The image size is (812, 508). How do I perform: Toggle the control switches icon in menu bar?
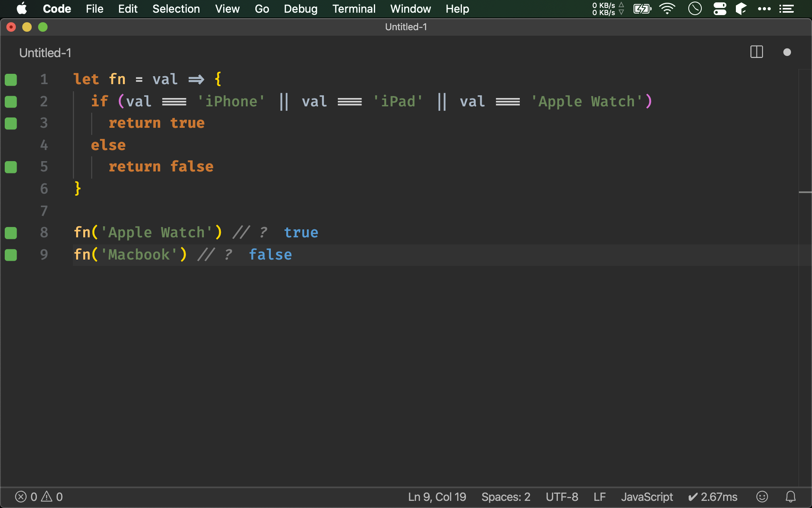click(x=720, y=9)
